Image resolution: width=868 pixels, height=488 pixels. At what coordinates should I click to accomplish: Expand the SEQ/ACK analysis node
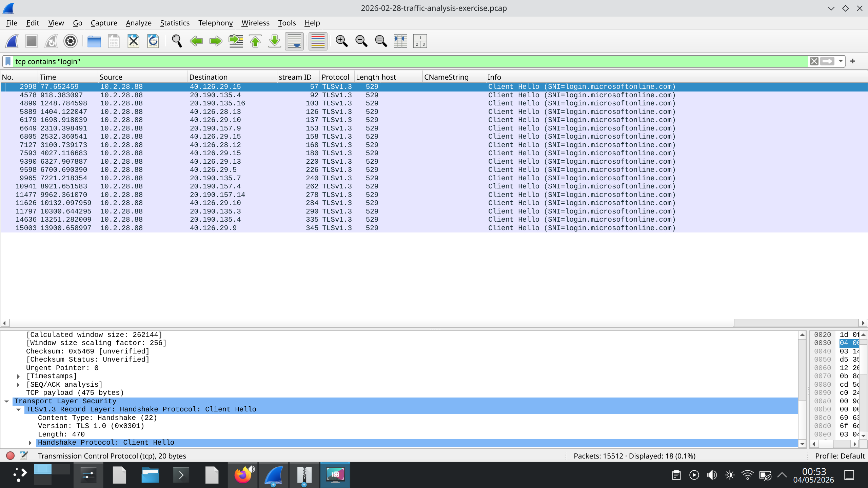[18, 385]
